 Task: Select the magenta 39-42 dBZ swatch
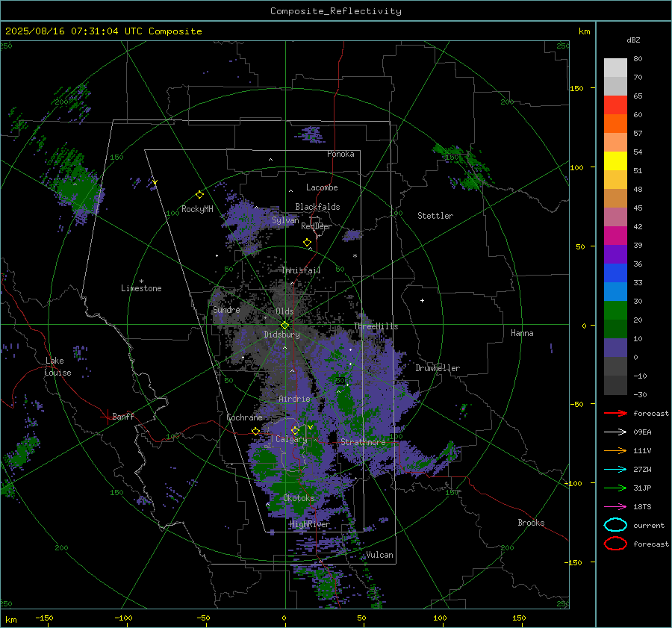615,235
